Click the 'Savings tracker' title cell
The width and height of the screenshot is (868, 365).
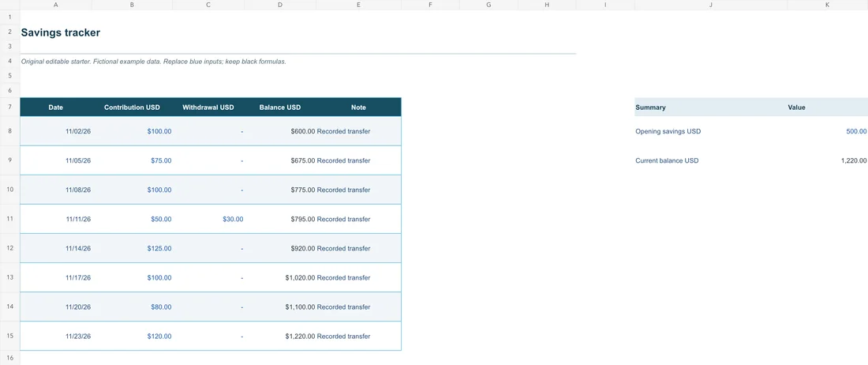pyautogui.click(x=60, y=32)
